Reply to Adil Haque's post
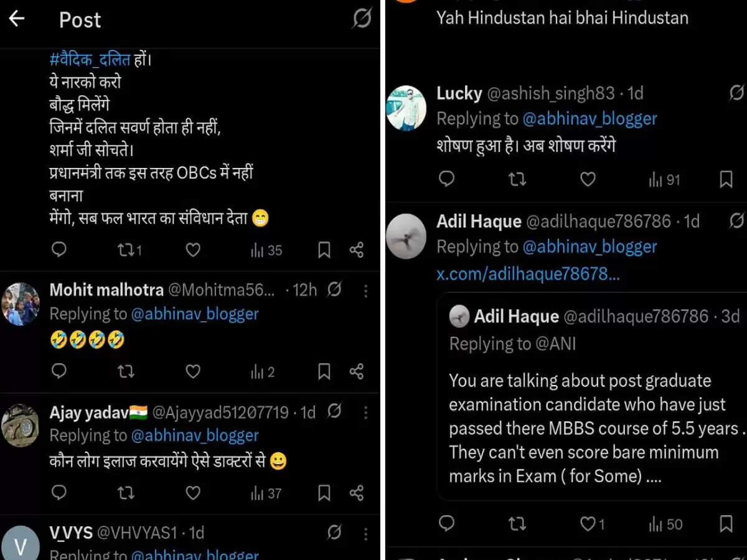Image resolution: width=747 pixels, height=560 pixels. click(x=446, y=524)
